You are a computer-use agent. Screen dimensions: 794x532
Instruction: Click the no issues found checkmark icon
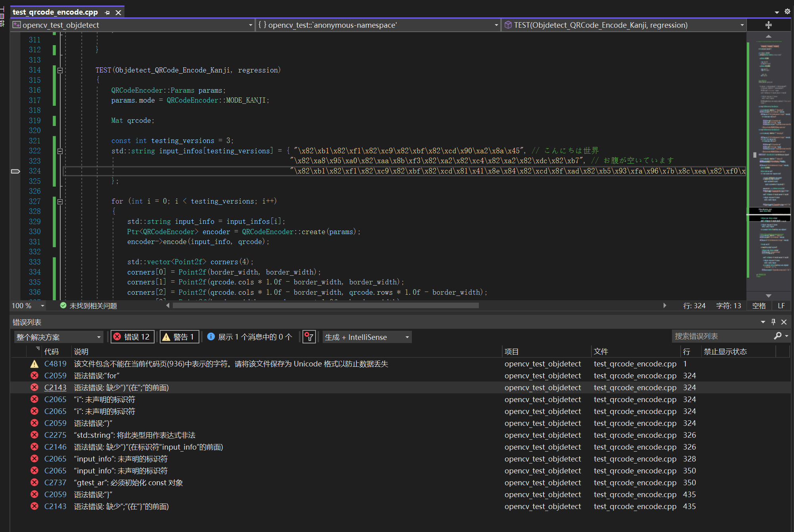(x=63, y=305)
